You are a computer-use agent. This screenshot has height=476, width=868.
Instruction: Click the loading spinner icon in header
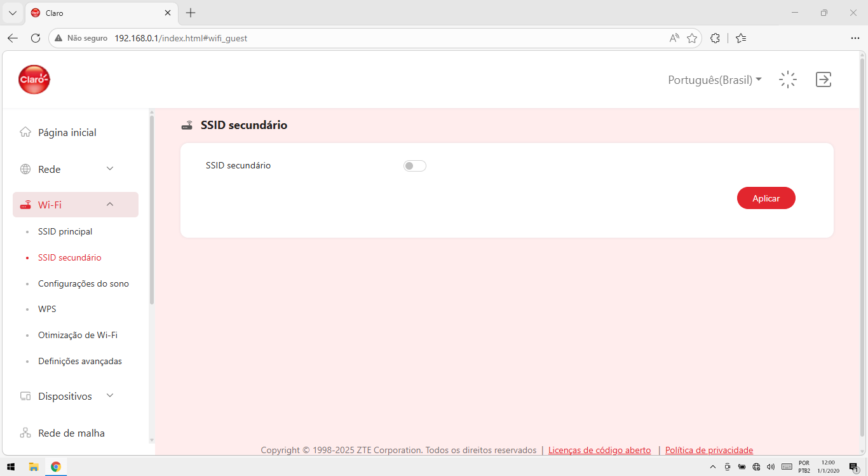788,79
